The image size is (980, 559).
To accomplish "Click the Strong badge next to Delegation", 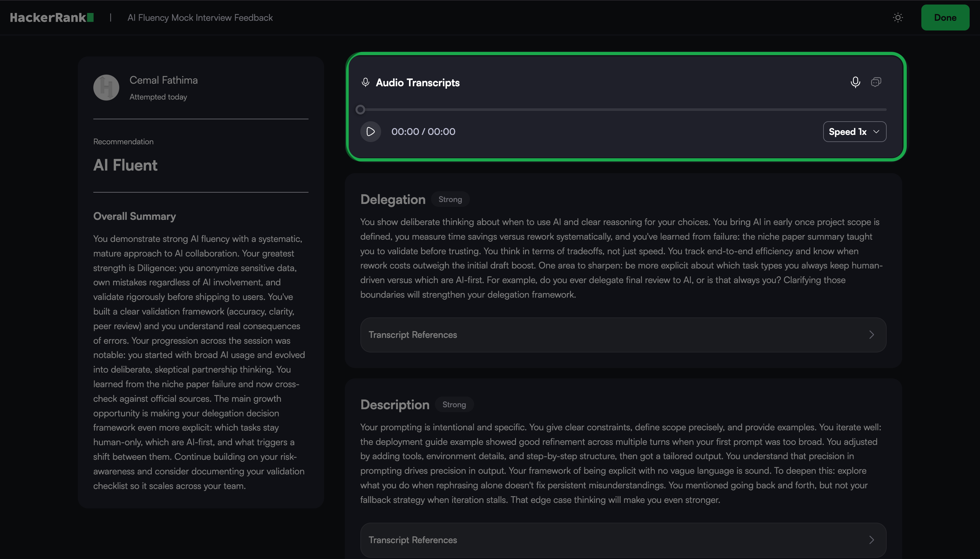I will tap(450, 199).
